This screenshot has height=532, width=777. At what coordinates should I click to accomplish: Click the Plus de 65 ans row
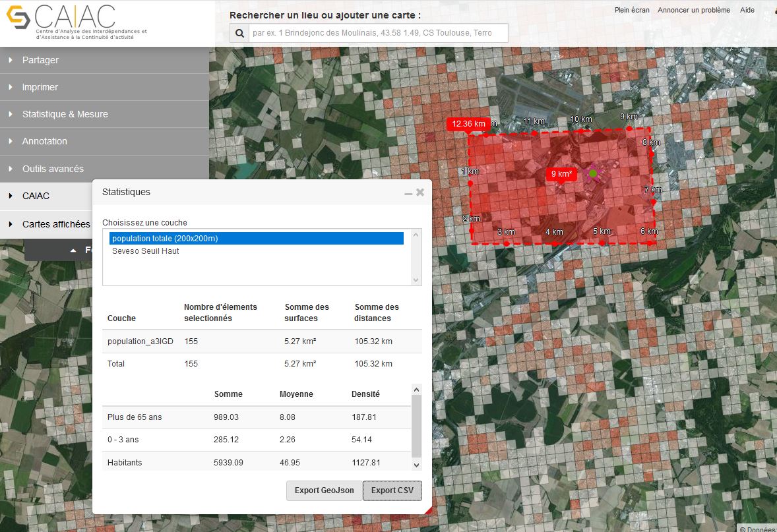[x=256, y=417]
